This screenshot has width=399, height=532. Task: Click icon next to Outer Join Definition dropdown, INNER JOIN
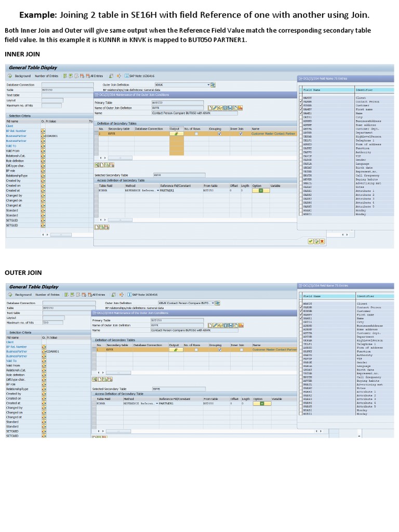click(x=213, y=85)
